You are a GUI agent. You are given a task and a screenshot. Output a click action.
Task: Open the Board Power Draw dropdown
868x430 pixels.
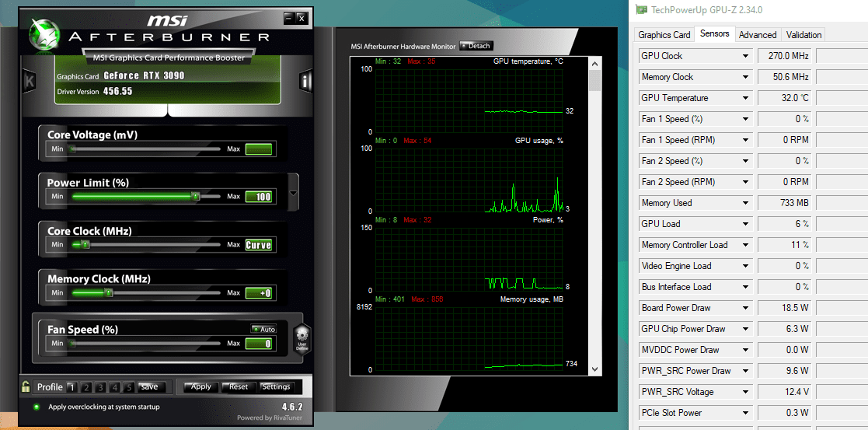746,308
